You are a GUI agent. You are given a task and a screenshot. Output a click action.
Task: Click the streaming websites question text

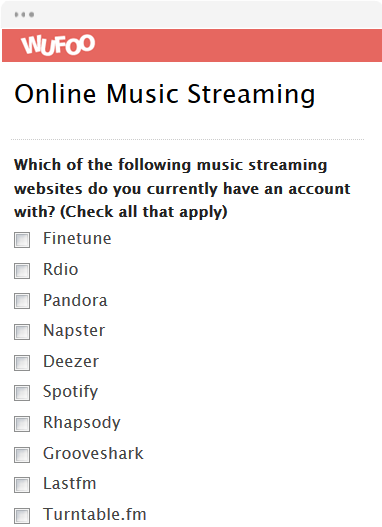(x=182, y=188)
